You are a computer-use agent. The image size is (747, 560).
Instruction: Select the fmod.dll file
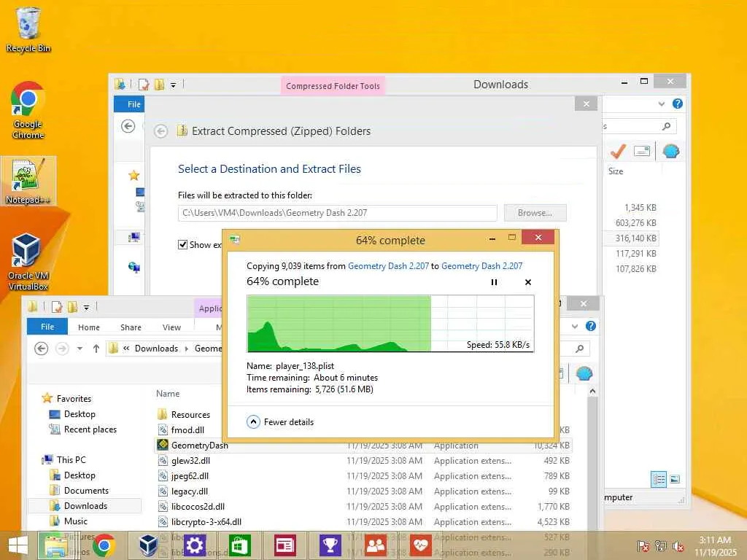click(187, 430)
